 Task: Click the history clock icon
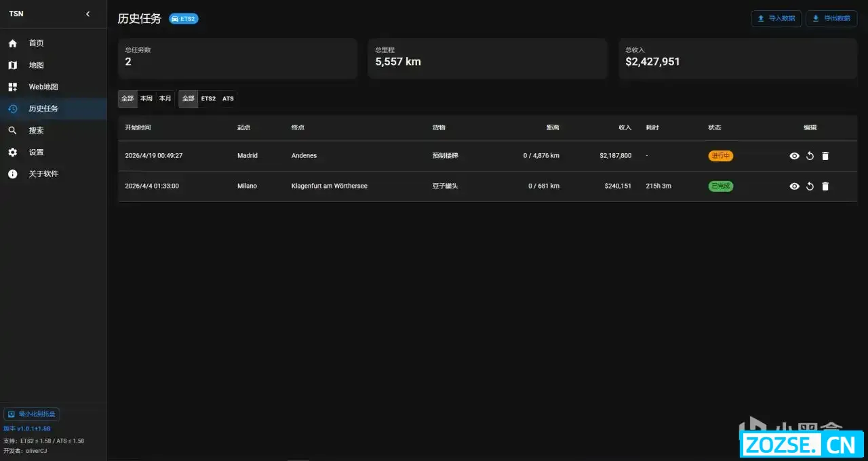[x=12, y=108]
